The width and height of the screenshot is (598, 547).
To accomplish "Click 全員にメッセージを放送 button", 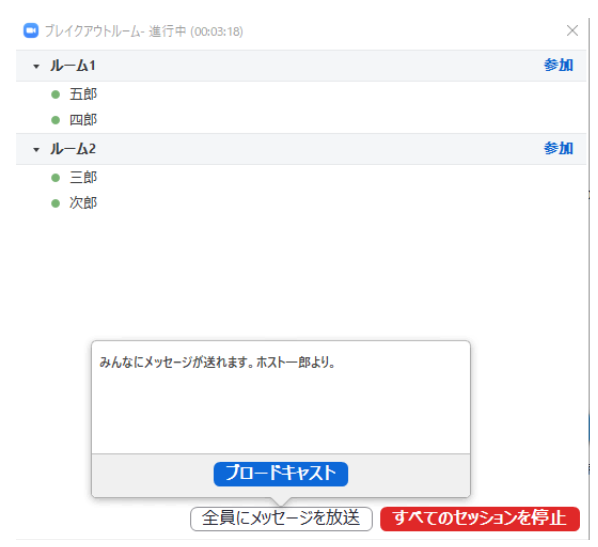I will tap(281, 518).
